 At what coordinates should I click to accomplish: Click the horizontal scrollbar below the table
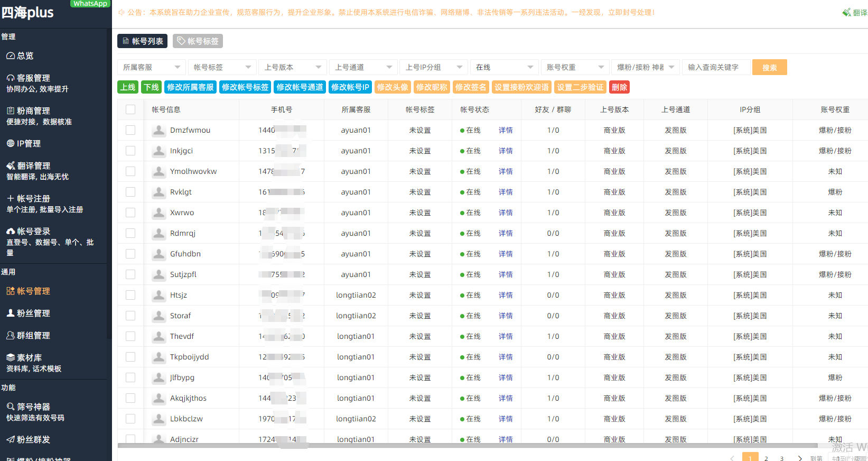pos(468,446)
